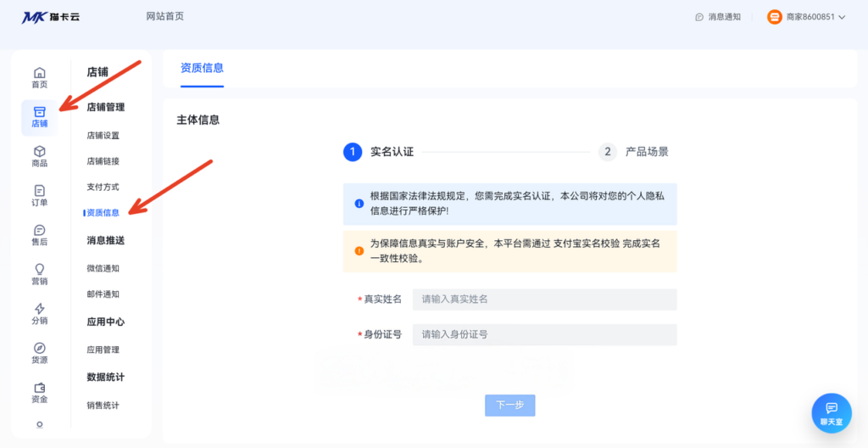Click the 店铺管理 section heading
Viewport: 868px width, 448px height.
106,108
